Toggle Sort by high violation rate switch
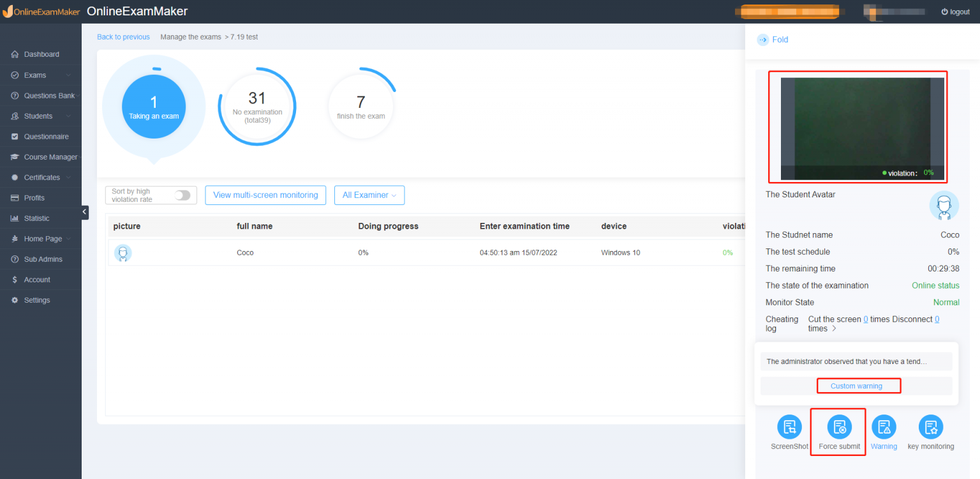980x479 pixels. click(182, 195)
